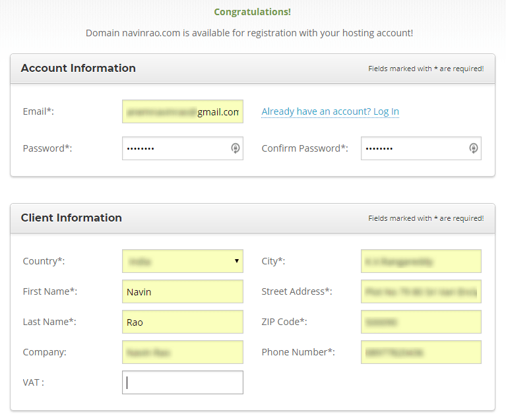Click the City input field

(x=421, y=261)
